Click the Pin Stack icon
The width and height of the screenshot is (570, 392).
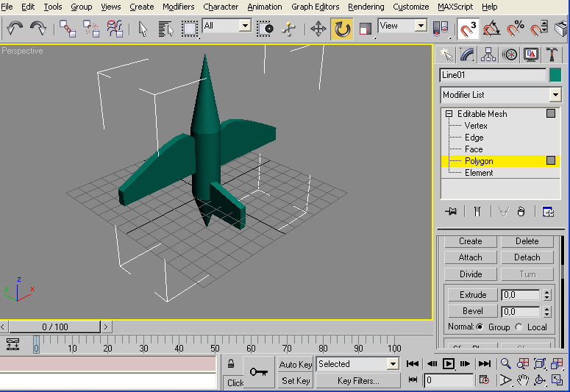(451, 211)
